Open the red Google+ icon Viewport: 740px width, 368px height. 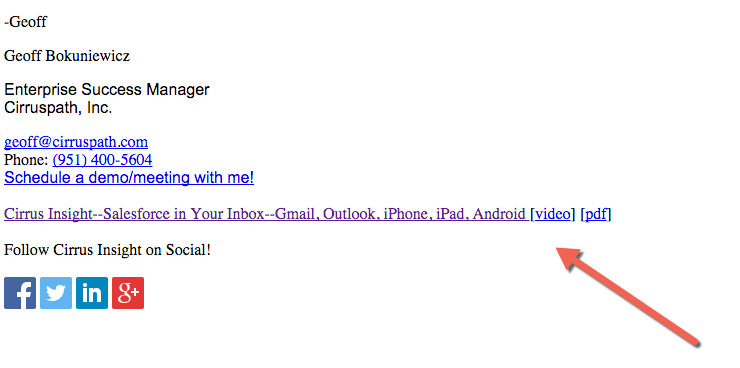point(128,293)
